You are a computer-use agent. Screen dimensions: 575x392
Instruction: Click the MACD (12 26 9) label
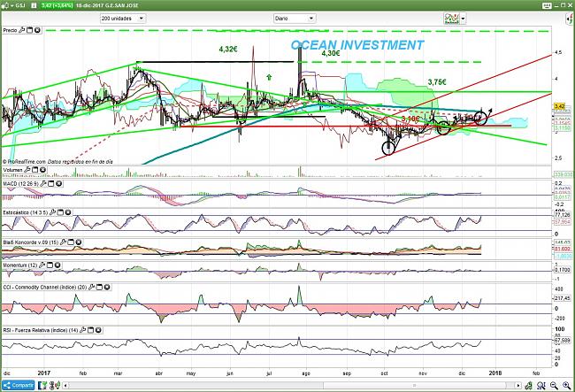tap(20, 183)
